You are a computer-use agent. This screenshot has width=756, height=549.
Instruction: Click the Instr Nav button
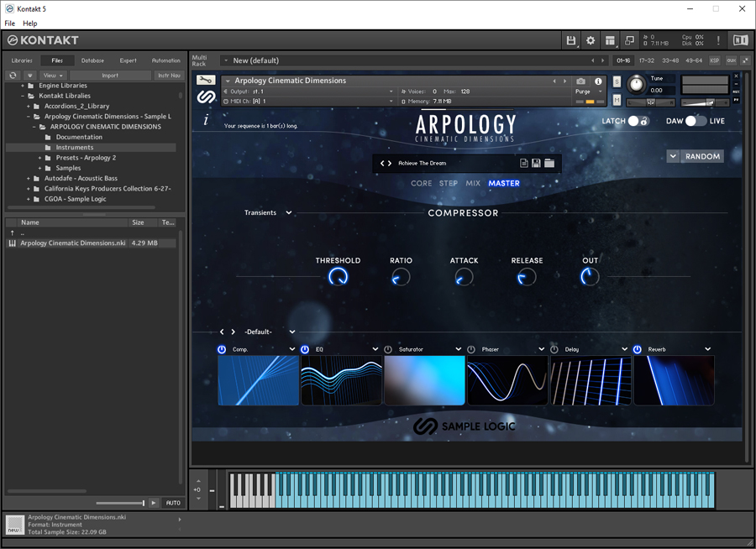click(169, 76)
